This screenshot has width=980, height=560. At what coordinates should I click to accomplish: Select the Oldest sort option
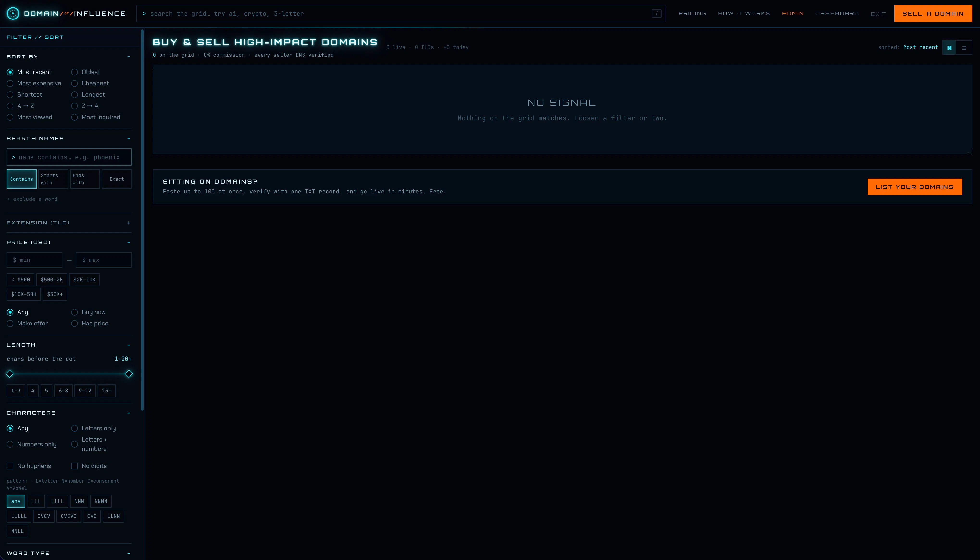click(85, 72)
